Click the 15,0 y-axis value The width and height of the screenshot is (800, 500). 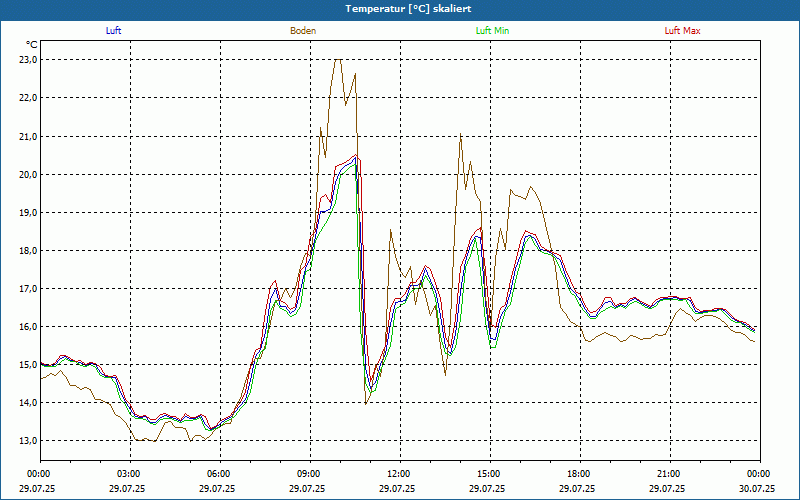(x=28, y=365)
